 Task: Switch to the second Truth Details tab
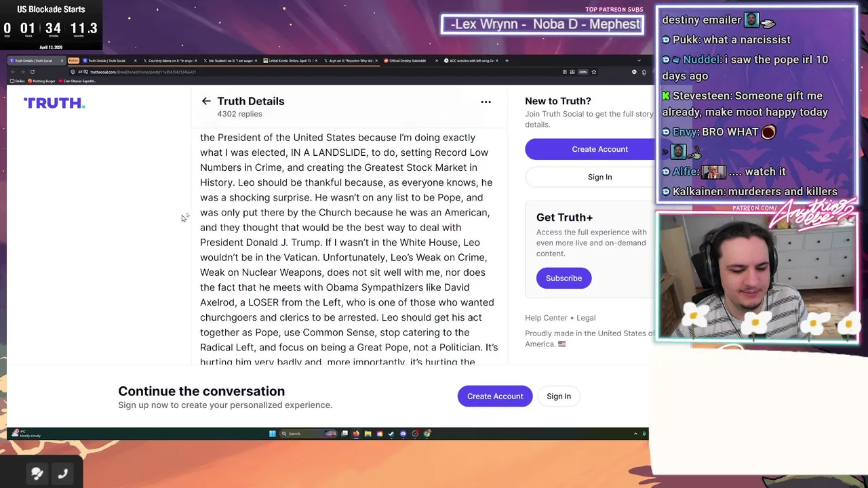coord(110,60)
